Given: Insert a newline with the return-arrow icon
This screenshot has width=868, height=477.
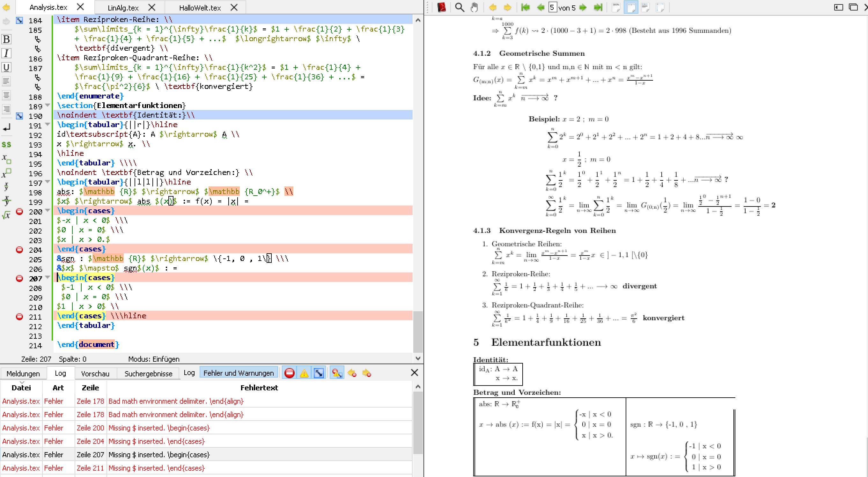Looking at the screenshot, I should pos(6,127).
